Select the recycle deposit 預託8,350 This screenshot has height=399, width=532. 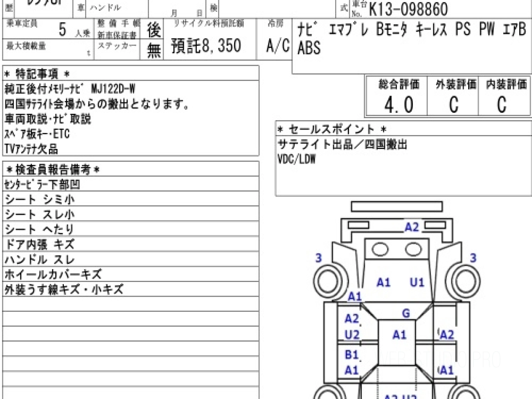206,46
